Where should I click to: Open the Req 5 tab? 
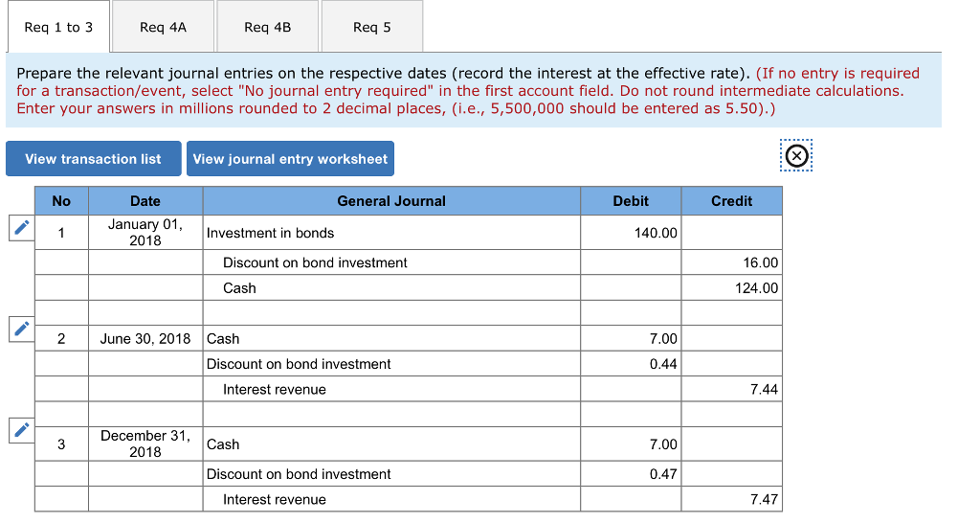coord(372,27)
